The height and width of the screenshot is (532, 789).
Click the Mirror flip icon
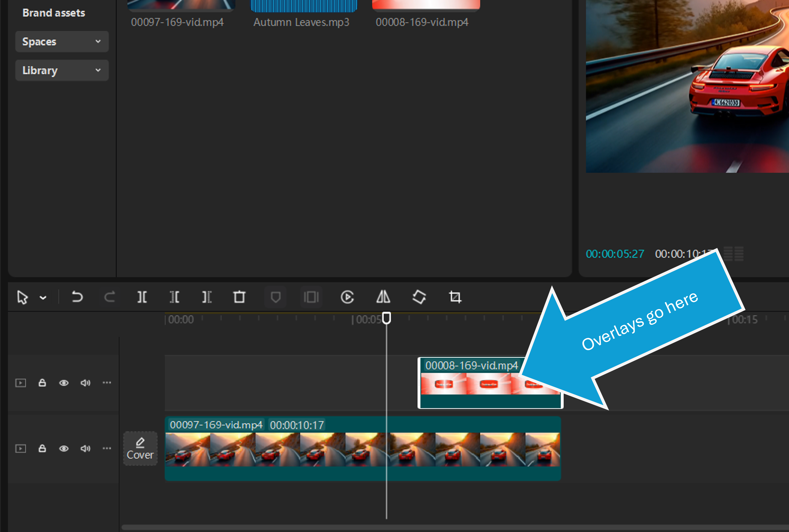coord(383,297)
